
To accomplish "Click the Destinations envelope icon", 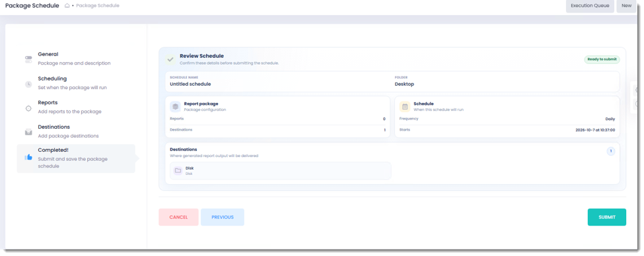I will [28, 132].
